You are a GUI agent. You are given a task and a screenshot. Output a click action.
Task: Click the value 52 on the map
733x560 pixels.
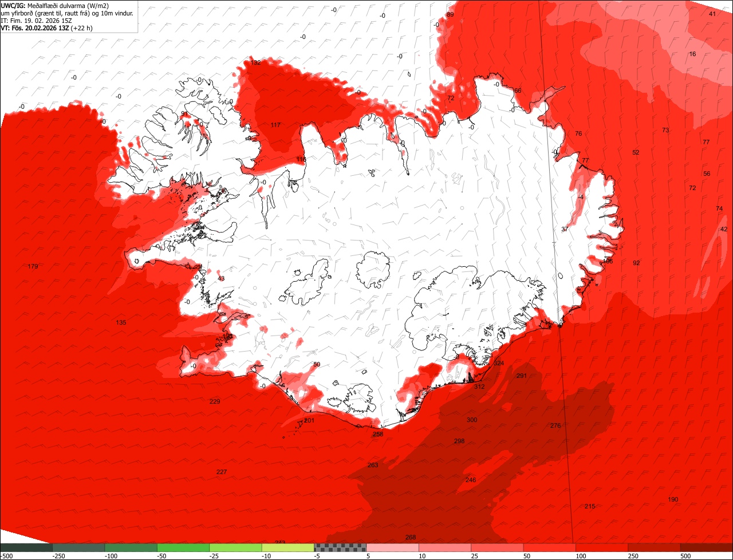[636, 152]
